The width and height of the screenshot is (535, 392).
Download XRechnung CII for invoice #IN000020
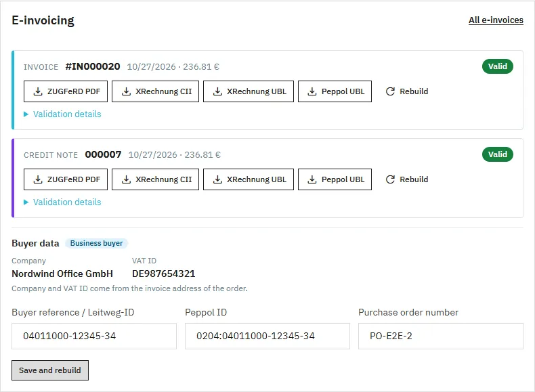[x=155, y=91]
